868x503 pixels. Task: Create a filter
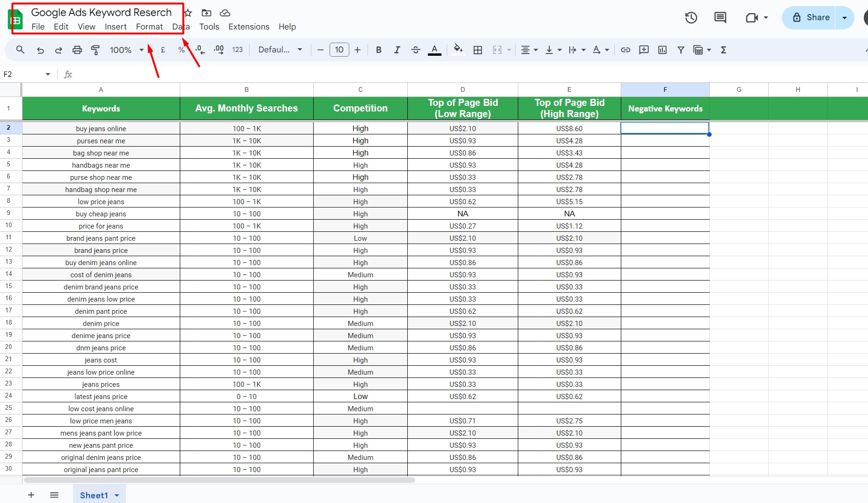point(681,50)
